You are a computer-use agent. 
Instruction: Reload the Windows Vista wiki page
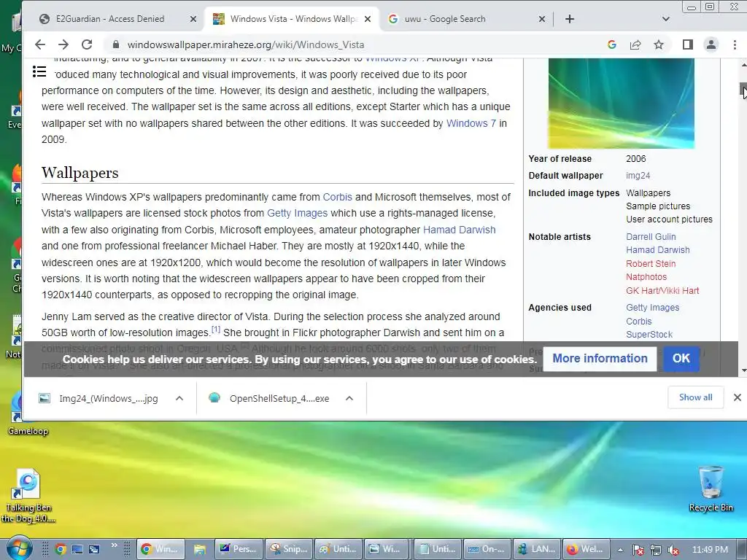point(87,44)
